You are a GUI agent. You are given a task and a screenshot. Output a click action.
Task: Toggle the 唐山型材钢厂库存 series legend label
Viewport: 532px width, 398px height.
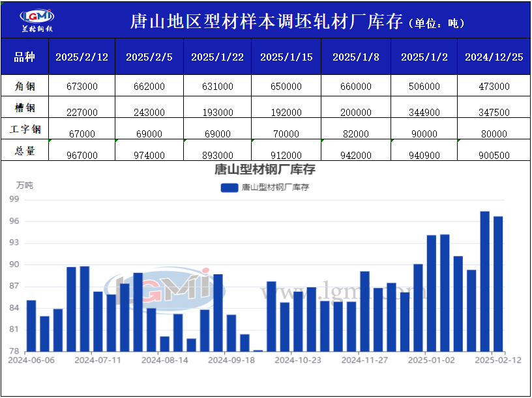click(274, 188)
